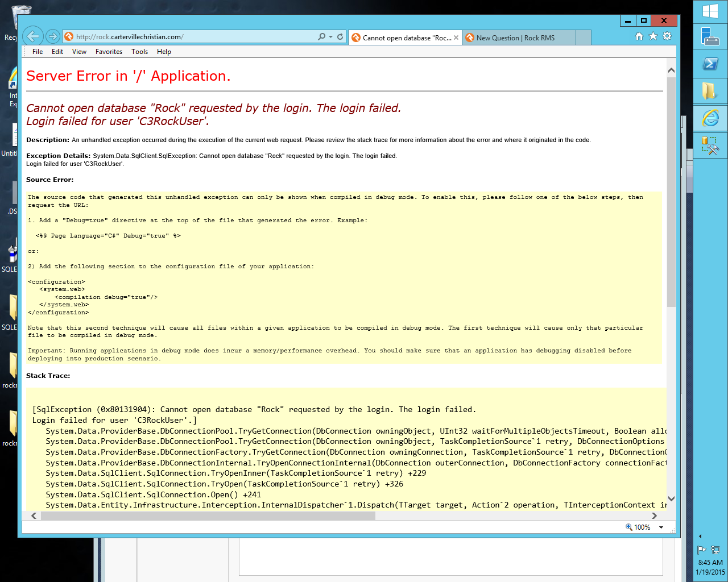Open SQL Server Management Studio from the taskbar
Image resolution: width=728 pixels, height=582 pixels.
coord(710,143)
